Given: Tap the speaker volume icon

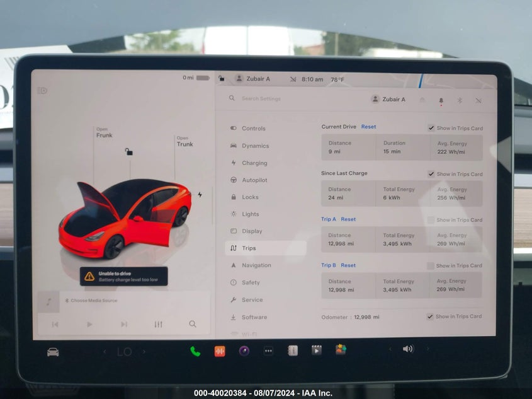Looking at the screenshot, I should tap(408, 349).
